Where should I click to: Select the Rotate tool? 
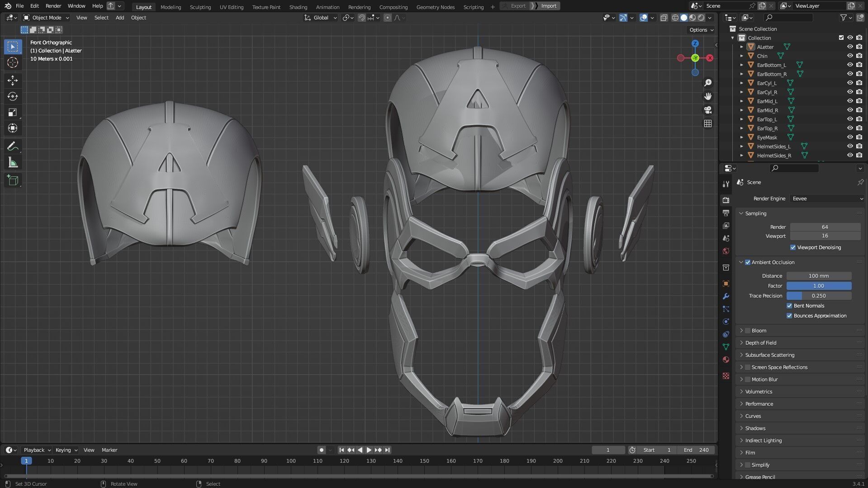13,96
